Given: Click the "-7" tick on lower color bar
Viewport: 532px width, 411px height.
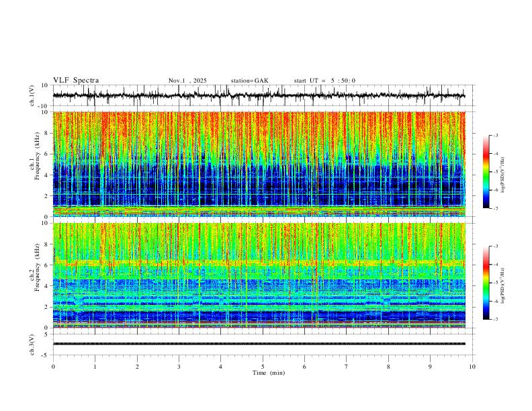Looking at the screenshot, I should (x=495, y=320).
